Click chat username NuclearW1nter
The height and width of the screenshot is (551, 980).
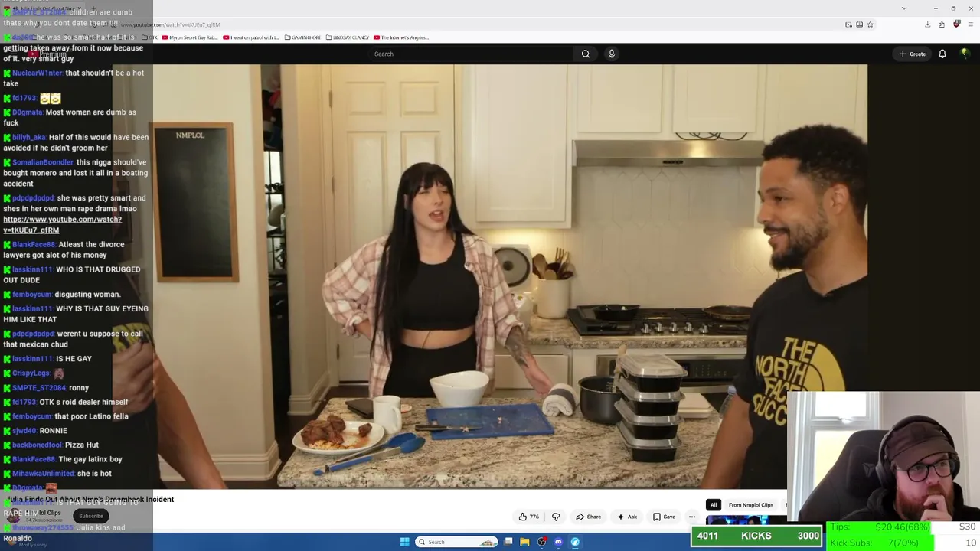[x=37, y=73]
